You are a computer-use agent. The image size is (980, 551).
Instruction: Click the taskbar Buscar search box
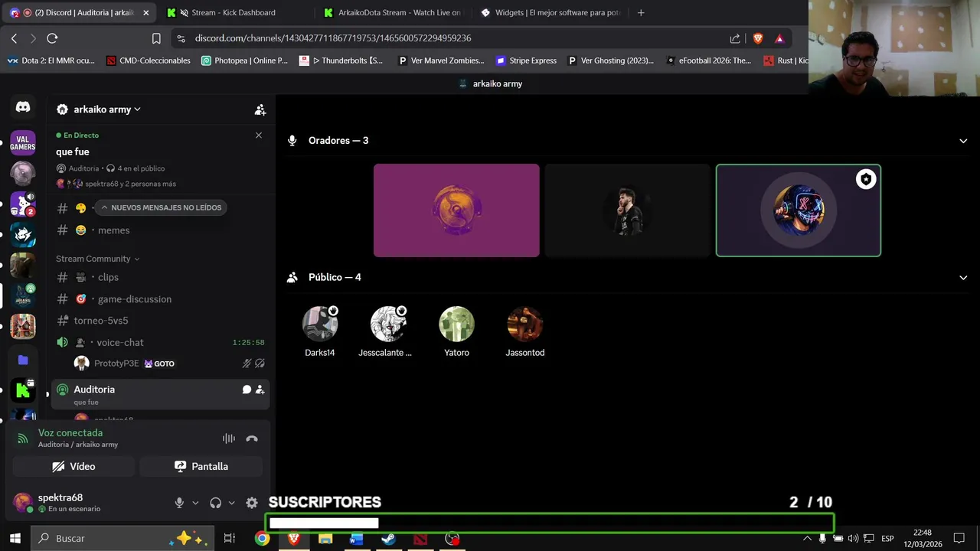[122, 538]
